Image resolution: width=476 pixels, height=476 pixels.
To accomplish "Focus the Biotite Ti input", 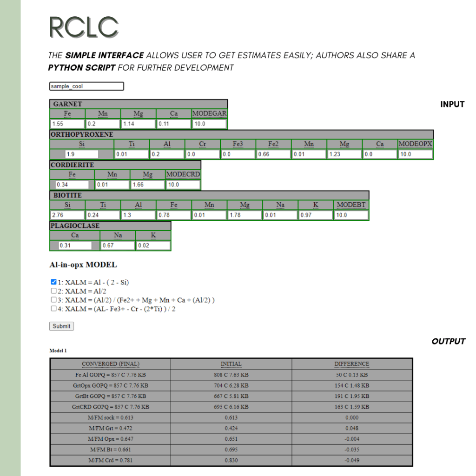I will pyautogui.click(x=103, y=215).
